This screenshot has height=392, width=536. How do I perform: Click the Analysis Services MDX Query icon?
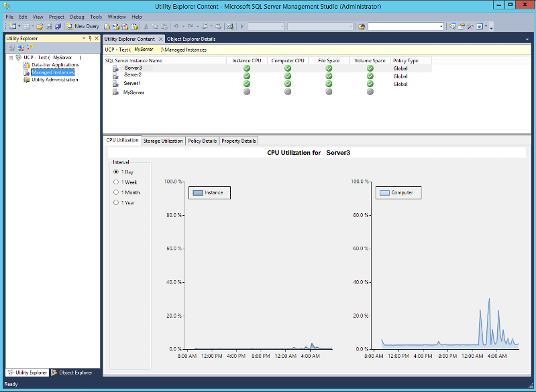[116, 26]
